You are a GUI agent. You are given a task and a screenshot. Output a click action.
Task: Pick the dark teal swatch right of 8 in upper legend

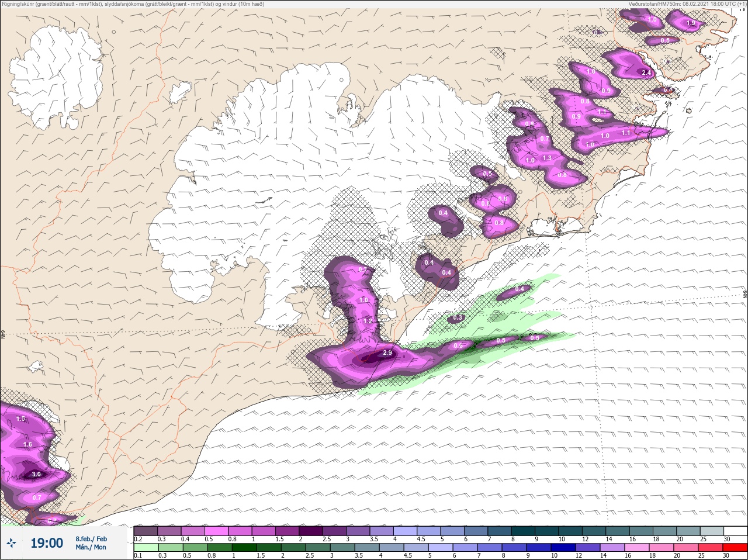tap(523, 531)
